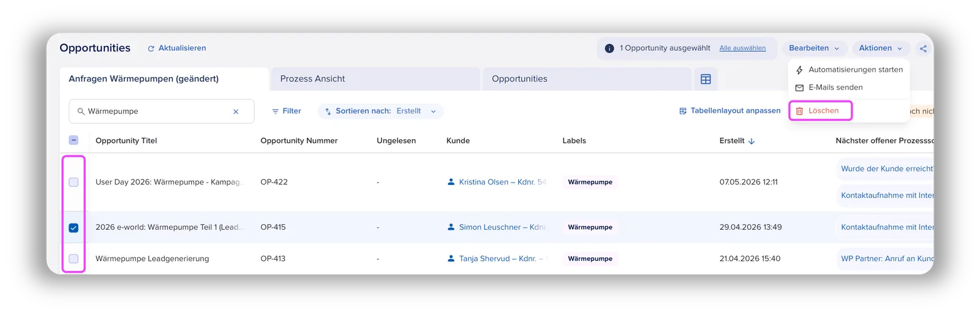Click Tabellenlayout anpassen button
980x315 pixels.
coord(729,111)
